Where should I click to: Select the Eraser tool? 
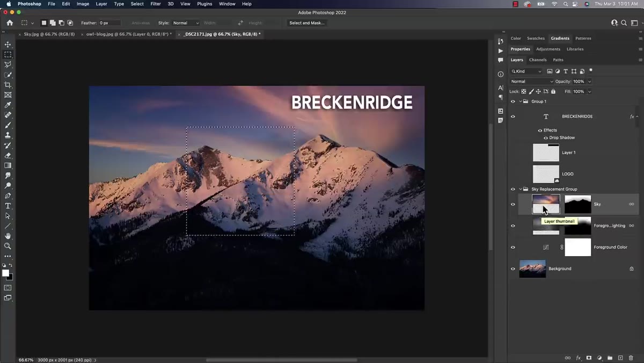8,156
